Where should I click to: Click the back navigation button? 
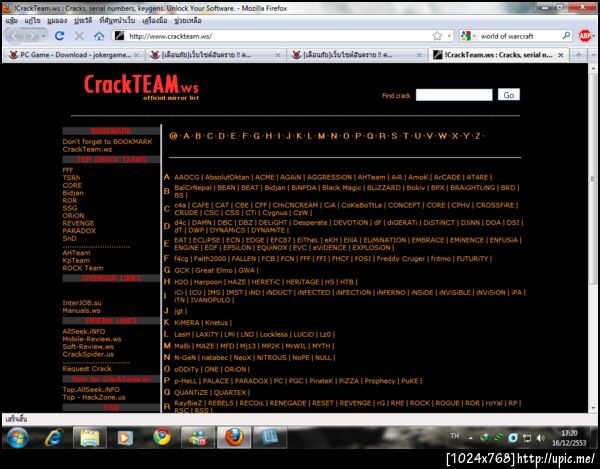point(16,36)
